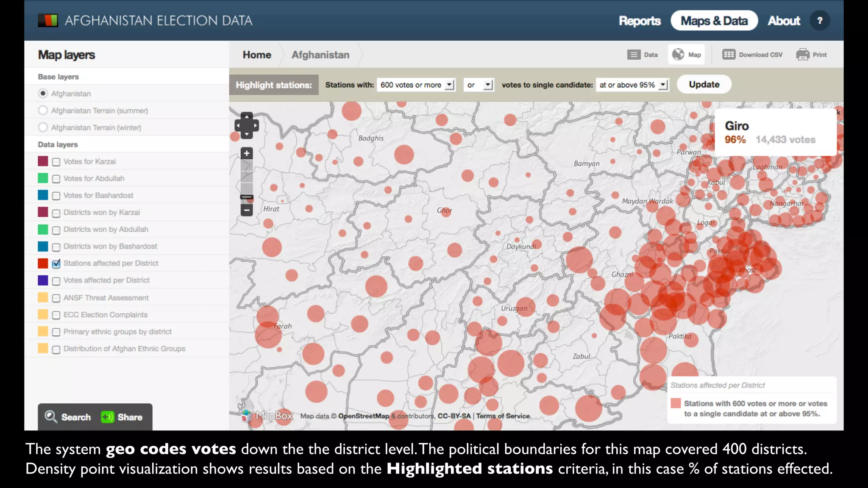Download the CSV file

pyautogui.click(x=753, y=55)
